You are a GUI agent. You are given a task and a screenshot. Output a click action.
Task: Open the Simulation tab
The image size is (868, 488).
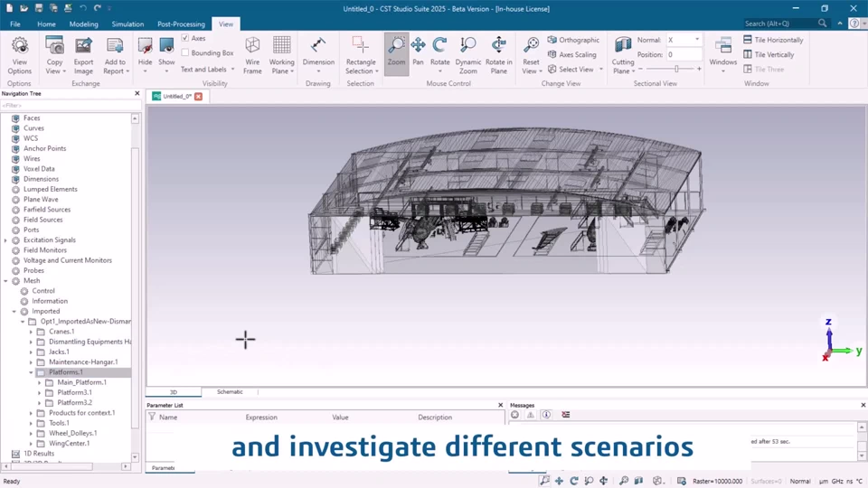pos(127,23)
